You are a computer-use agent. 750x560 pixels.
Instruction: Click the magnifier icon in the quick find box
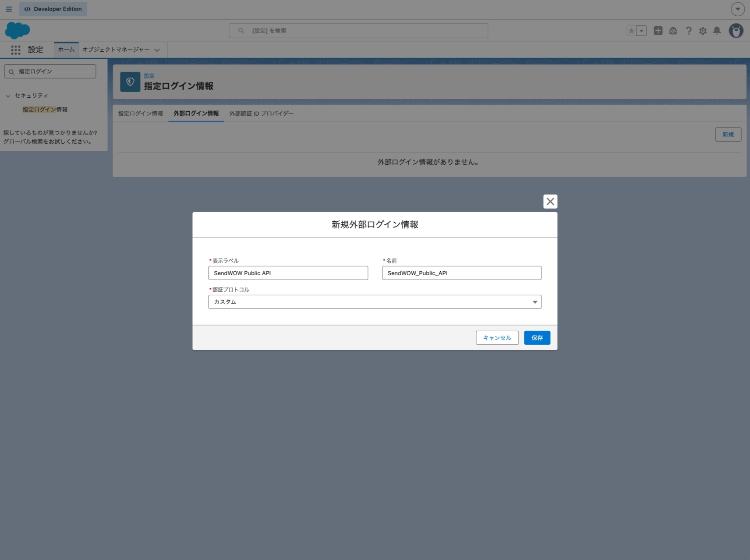coord(12,72)
